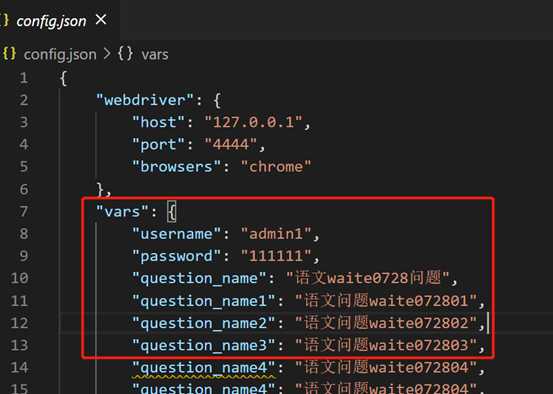Click the highlighted brace after "vars"
This screenshot has width=553, height=394.
[x=171, y=211]
